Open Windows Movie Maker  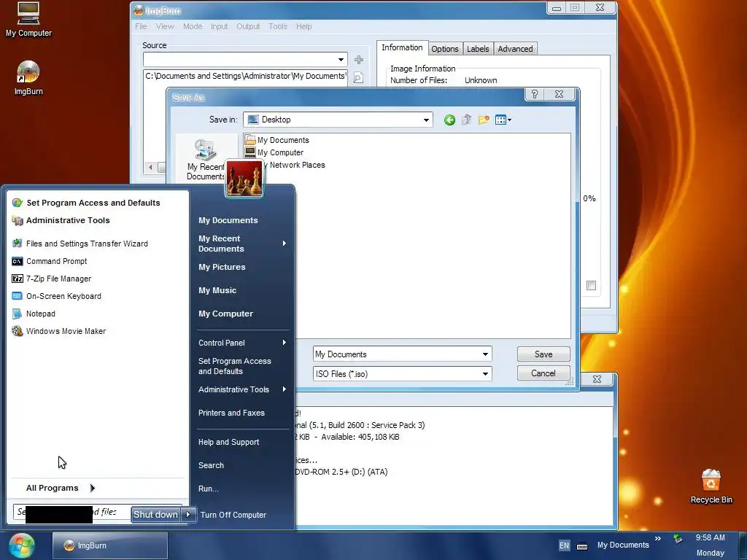59,332
